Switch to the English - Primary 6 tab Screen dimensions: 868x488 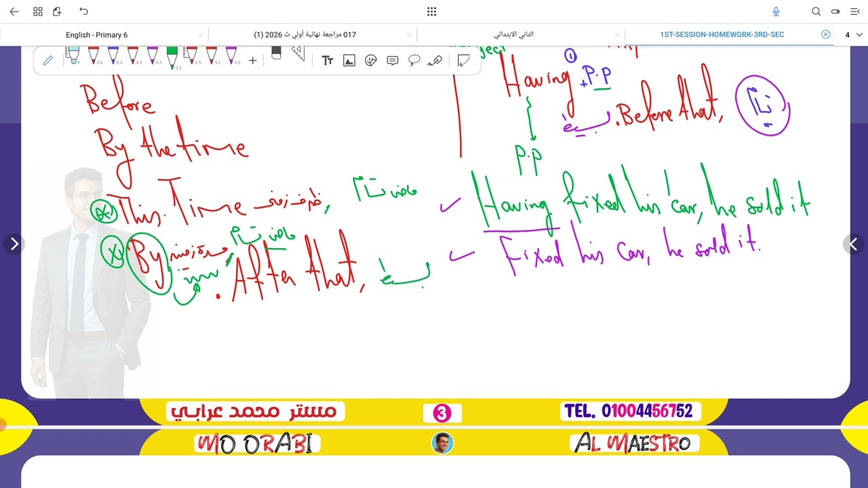point(96,35)
